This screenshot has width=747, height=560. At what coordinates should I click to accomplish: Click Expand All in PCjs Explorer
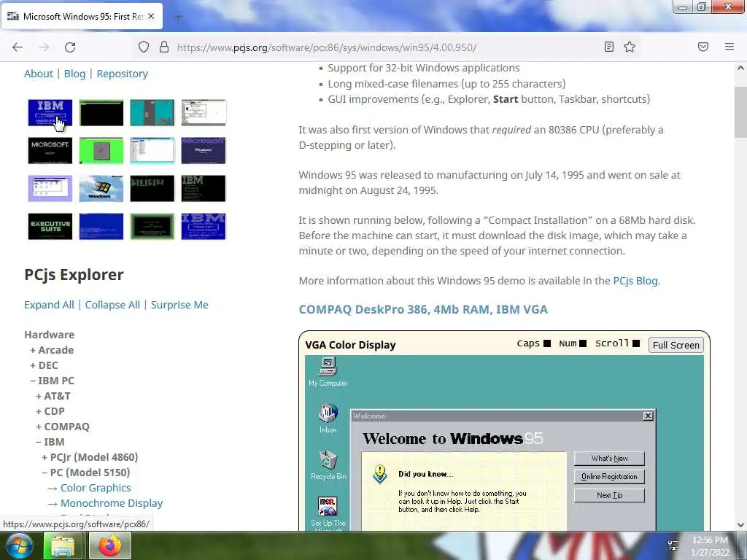pos(49,305)
